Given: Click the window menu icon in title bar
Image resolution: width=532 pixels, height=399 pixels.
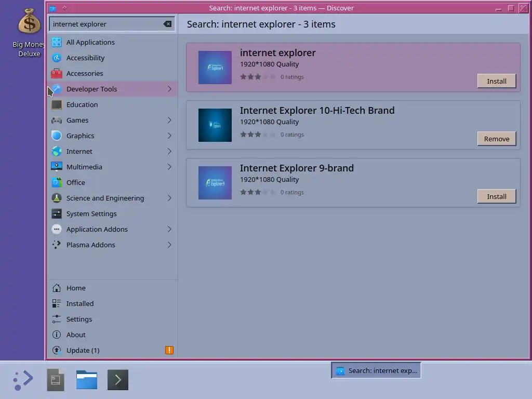Looking at the screenshot, I should 52,8.
